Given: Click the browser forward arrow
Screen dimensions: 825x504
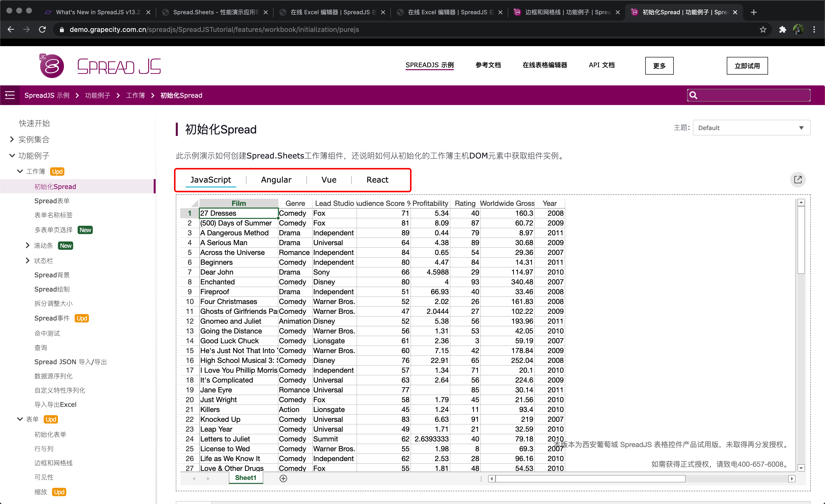Looking at the screenshot, I should pos(27,29).
